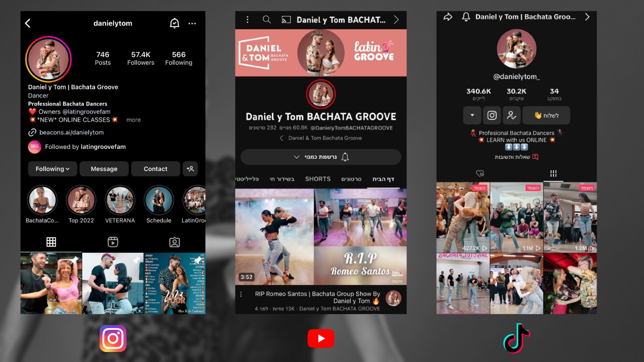Image resolution: width=644 pixels, height=362 pixels.
Task: Expand the Following dropdown on Instagram
Action: tap(52, 169)
